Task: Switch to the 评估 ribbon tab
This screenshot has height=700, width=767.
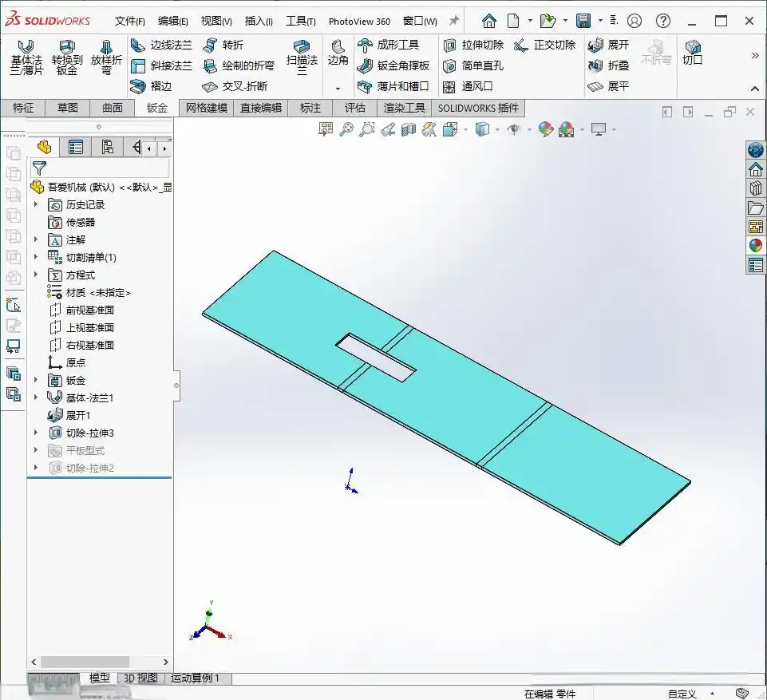Action: point(354,108)
